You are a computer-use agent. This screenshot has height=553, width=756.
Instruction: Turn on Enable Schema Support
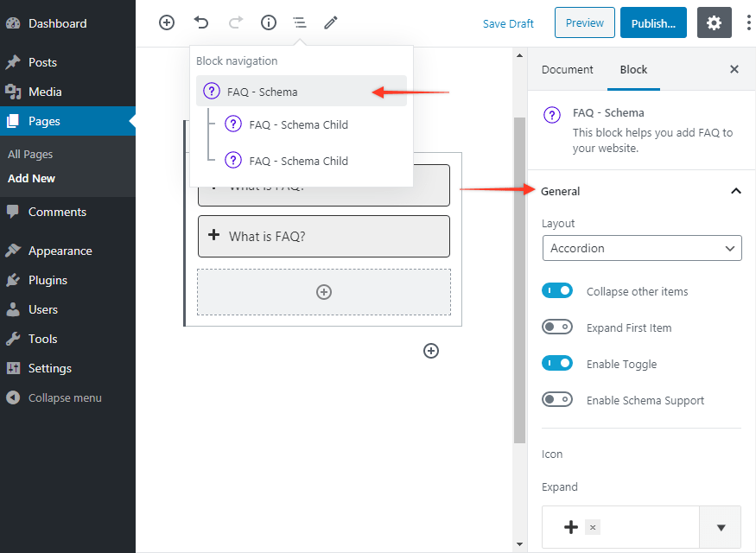(x=557, y=399)
